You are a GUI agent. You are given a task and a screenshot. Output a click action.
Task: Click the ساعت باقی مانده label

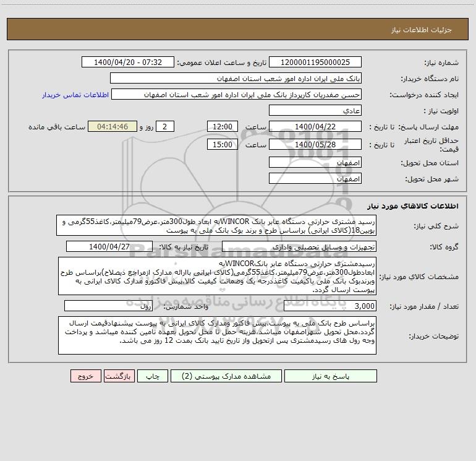point(57,127)
